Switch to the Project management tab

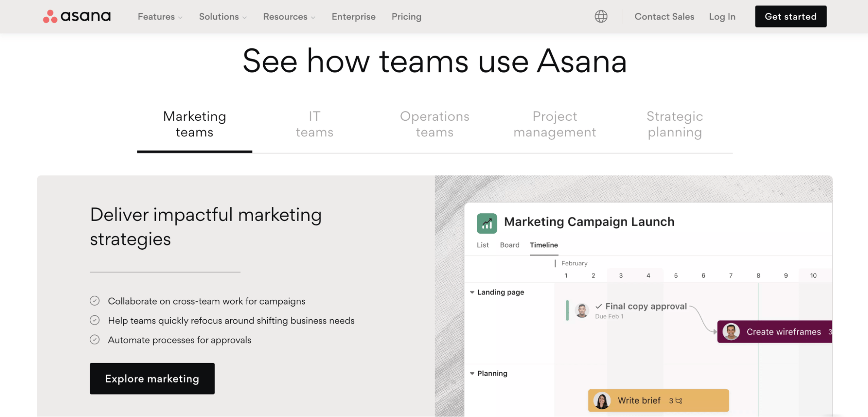pos(554,124)
